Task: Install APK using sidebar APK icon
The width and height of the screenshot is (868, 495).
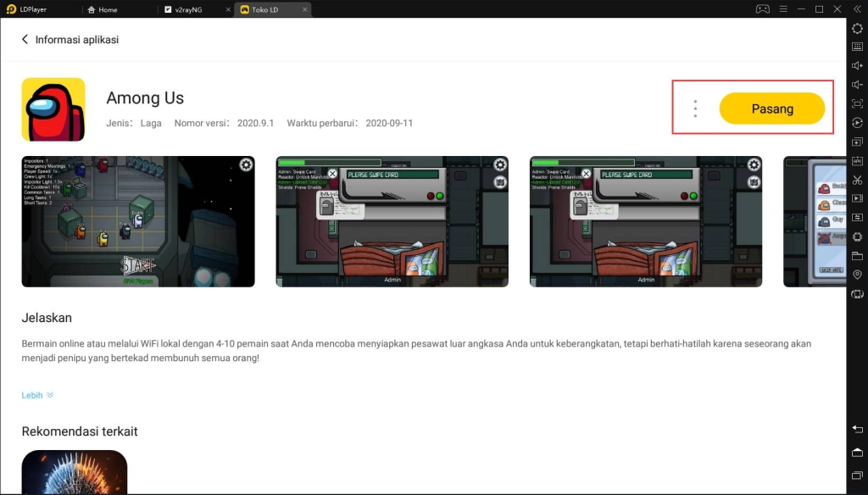Action: pos(857,160)
